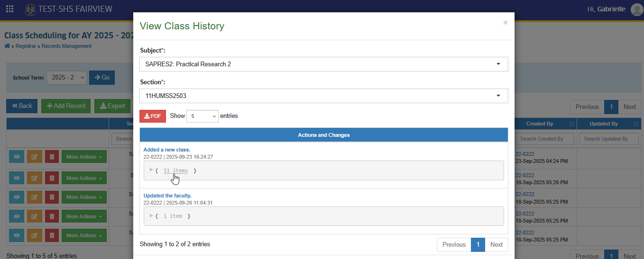Delete the third class row
This screenshot has width=644, height=259.
(52, 197)
